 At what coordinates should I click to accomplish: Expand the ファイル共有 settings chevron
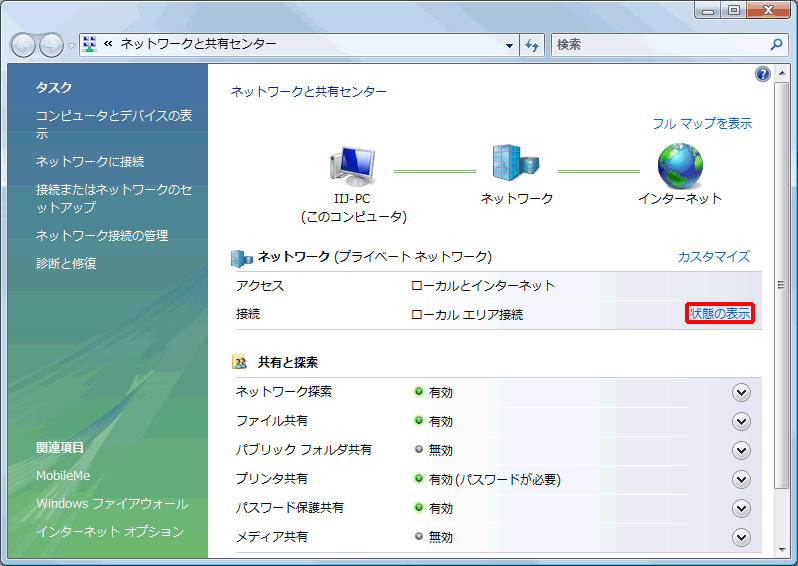pyautogui.click(x=742, y=421)
